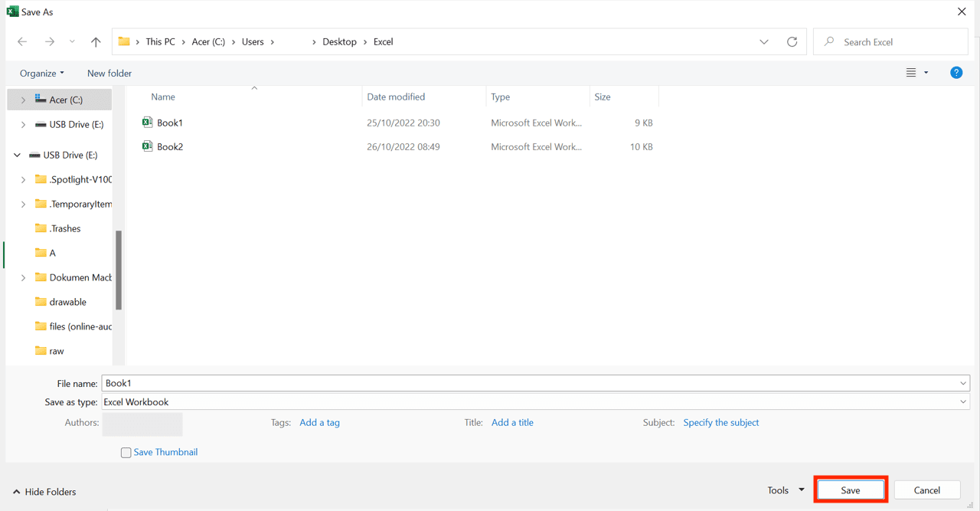The width and height of the screenshot is (980, 511).
Task: Click the Book1 Excel file icon
Action: 147,122
